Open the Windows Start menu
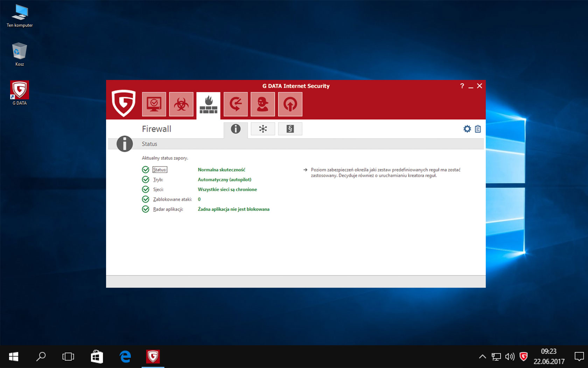 (x=14, y=357)
